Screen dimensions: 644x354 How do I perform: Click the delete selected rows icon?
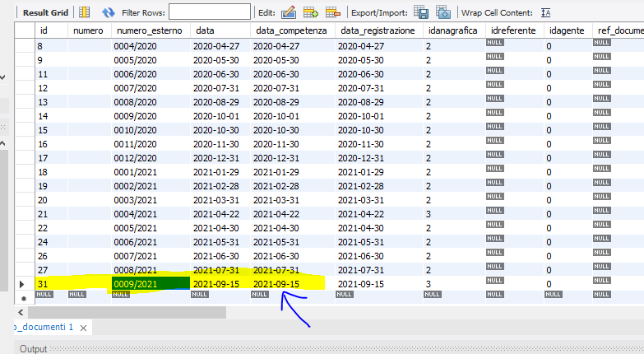point(332,12)
